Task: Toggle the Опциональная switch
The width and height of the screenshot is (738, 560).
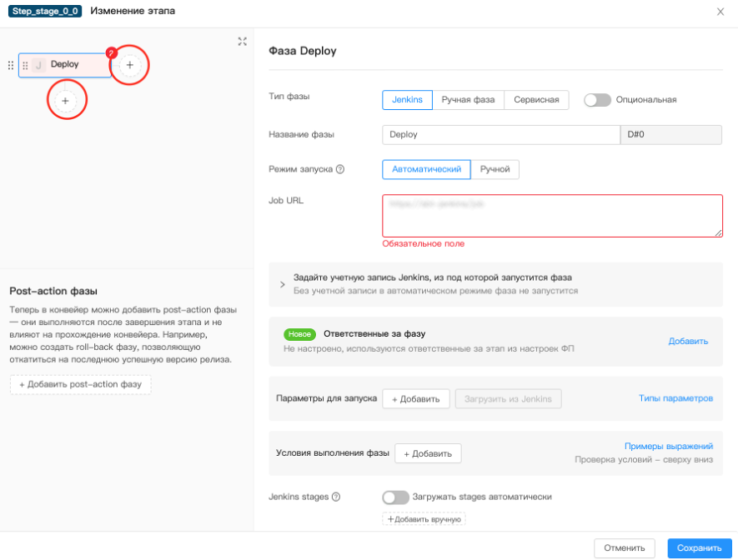Action: click(x=597, y=99)
